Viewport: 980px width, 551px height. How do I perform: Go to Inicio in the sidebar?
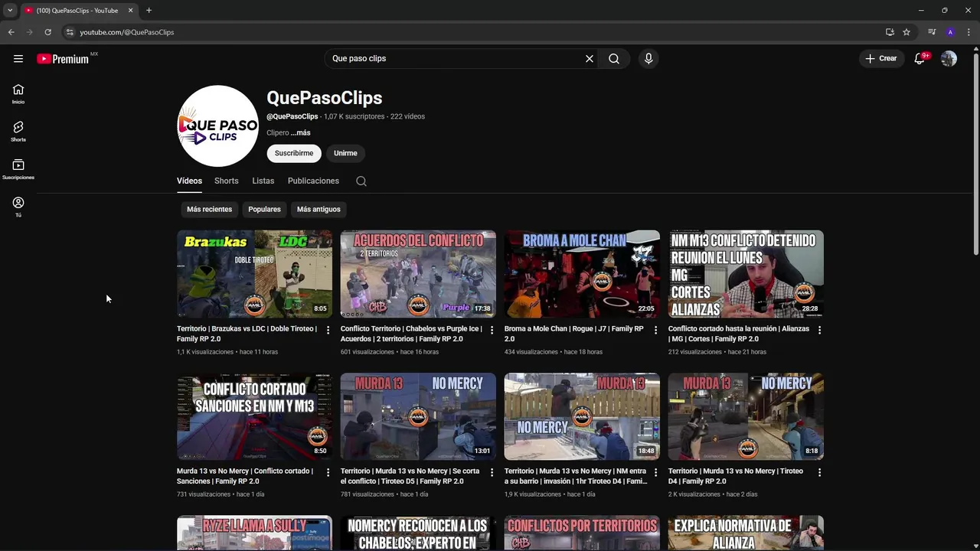[x=18, y=94]
